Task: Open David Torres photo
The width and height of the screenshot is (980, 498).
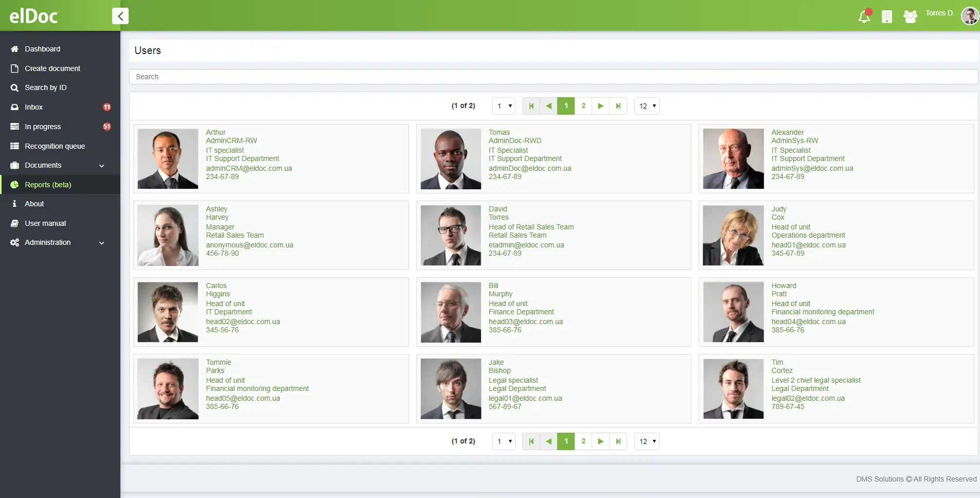Action: pyautogui.click(x=451, y=235)
